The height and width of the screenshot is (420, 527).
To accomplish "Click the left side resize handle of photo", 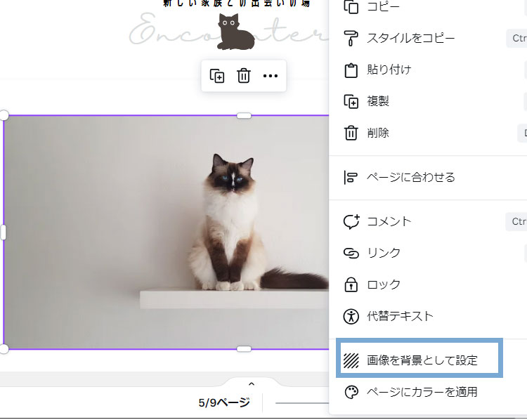I will click(x=4, y=232).
